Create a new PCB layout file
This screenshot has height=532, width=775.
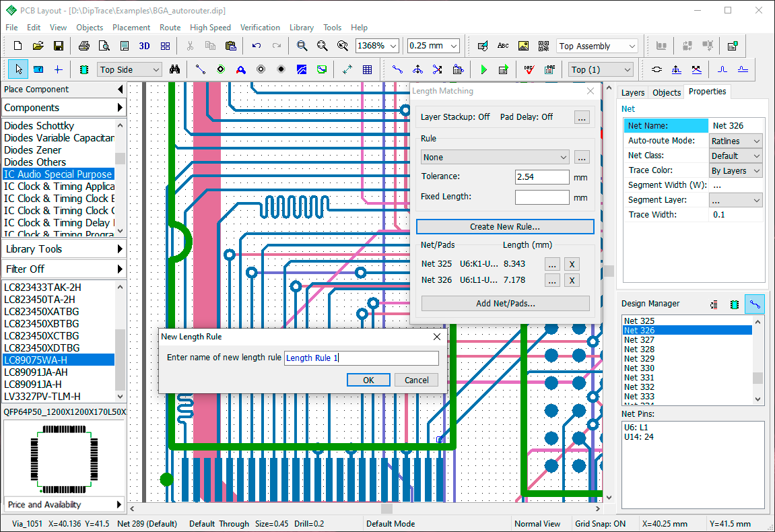coord(18,46)
